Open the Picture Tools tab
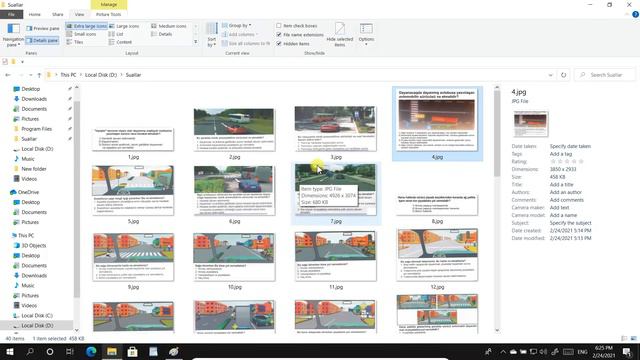 109,14
